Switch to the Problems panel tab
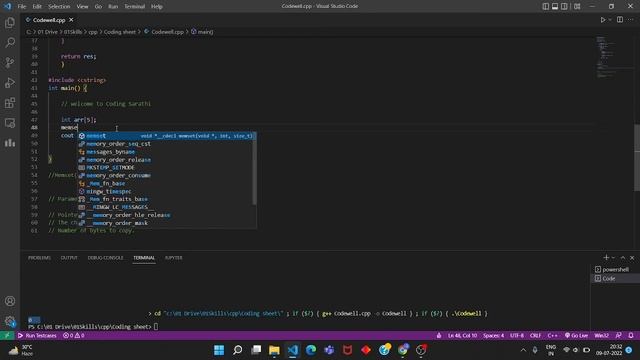The width and height of the screenshot is (640, 360). (x=39, y=258)
